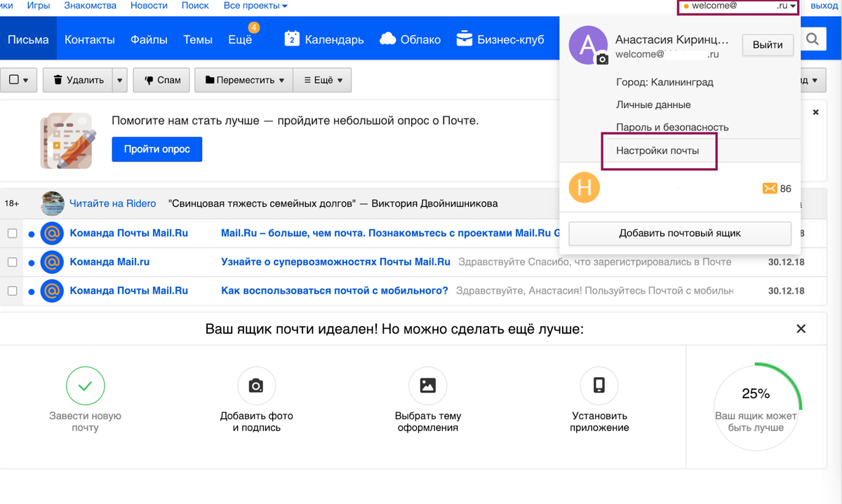The image size is (842, 504).
Task: Click sender icon of Команда Mail.ru message
Action: click(52, 262)
